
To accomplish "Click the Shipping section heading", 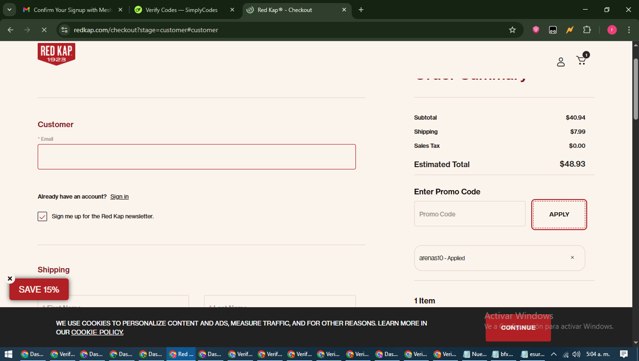I will (x=53, y=270).
